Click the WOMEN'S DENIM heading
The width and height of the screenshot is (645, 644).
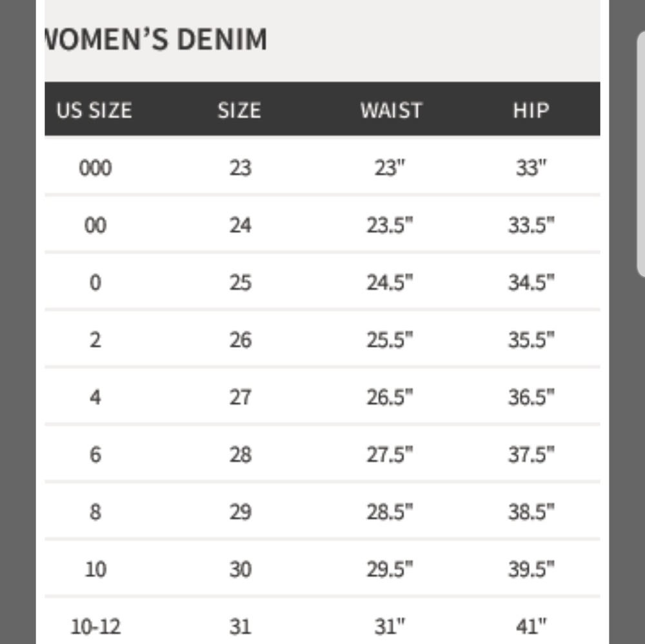155,40
